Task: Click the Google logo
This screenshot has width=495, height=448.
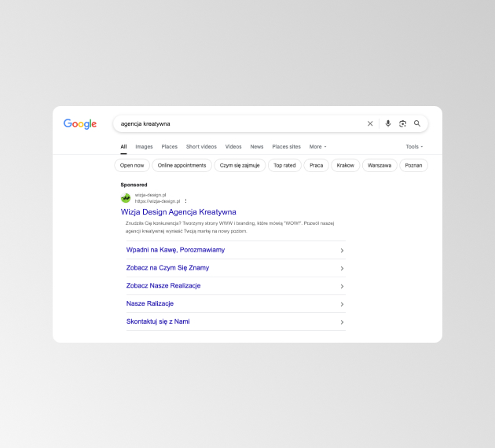Action: (x=80, y=123)
